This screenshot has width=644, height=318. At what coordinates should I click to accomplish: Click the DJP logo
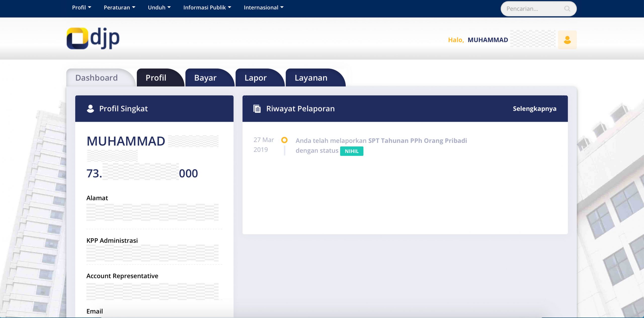[93, 38]
